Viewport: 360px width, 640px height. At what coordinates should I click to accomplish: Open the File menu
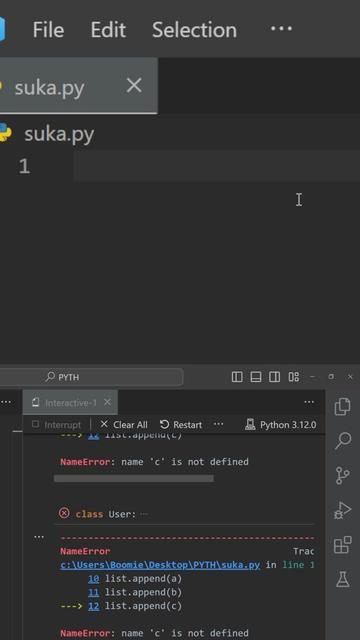click(x=48, y=30)
